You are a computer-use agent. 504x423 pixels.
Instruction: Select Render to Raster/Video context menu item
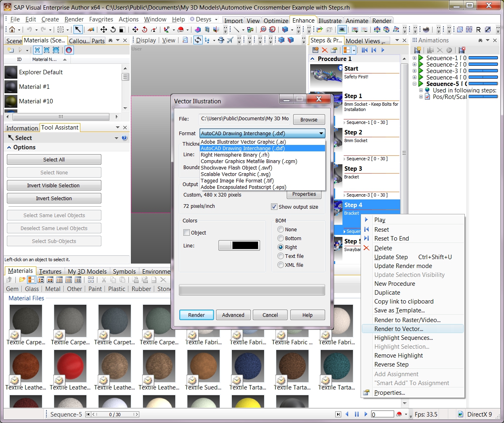click(x=407, y=320)
